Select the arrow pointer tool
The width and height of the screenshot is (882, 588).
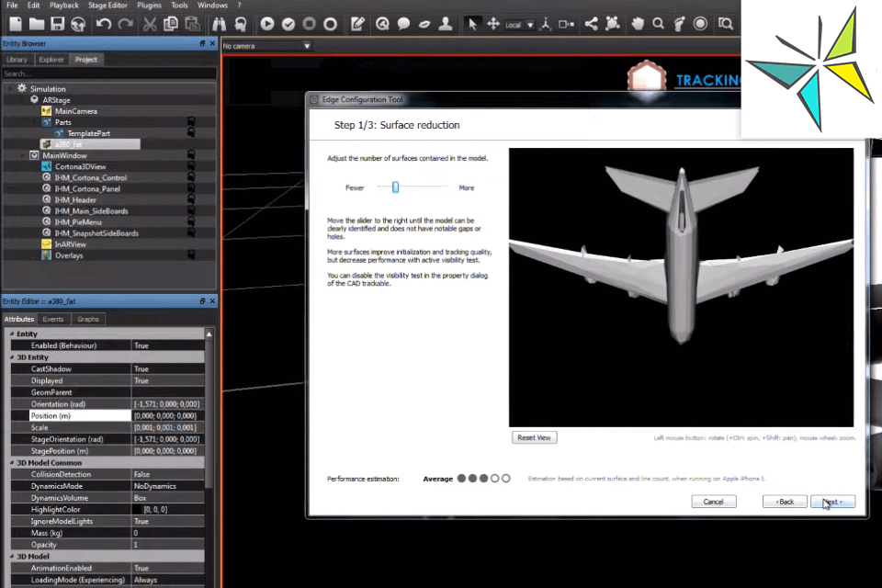pyautogui.click(x=472, y=24)
